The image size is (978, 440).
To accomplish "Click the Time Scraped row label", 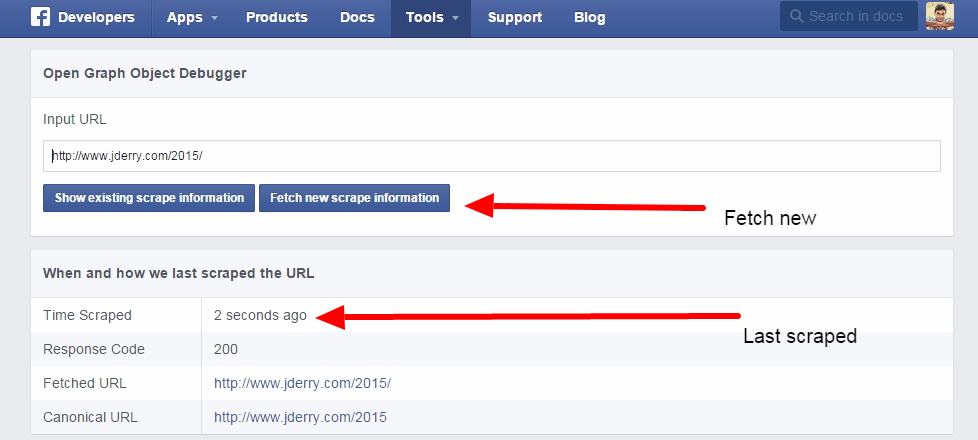I will tap(87, 315).
